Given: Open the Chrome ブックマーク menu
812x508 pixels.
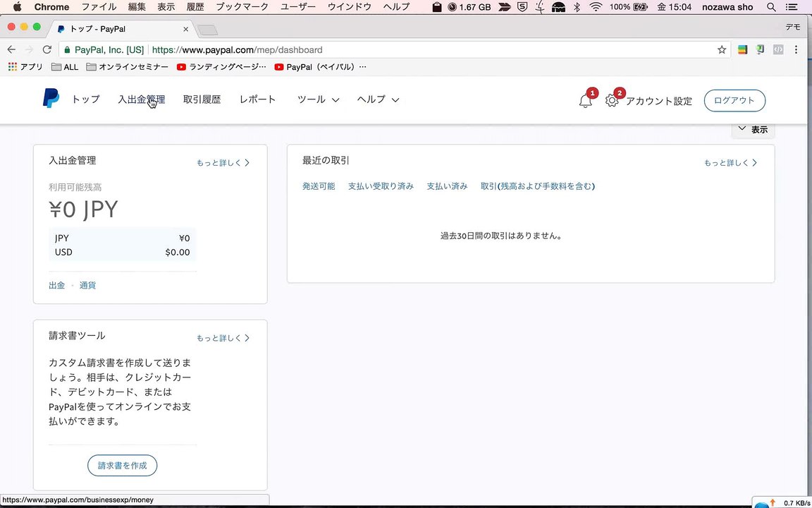Looking at the screenshot, I should [242, 7].
